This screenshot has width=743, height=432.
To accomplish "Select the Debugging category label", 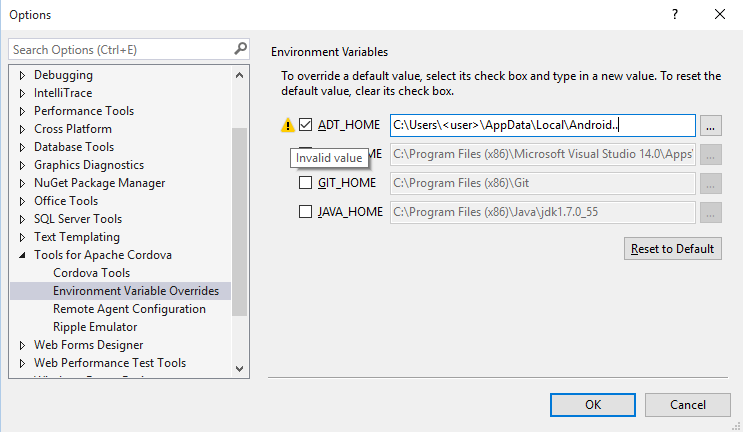I will (x=63, y=75).
